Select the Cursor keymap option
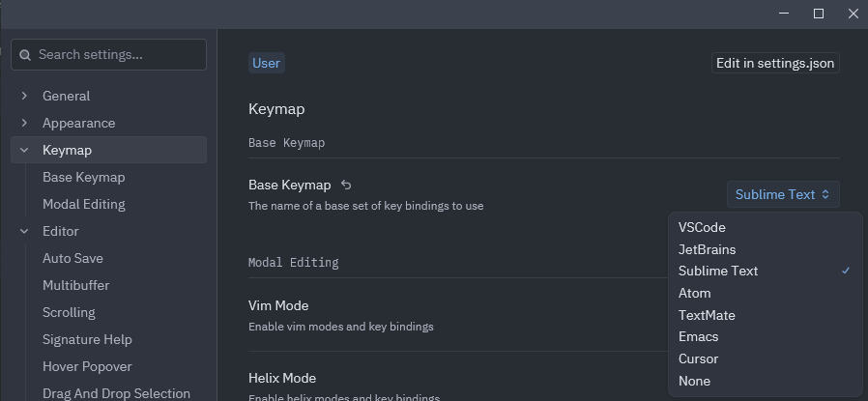Image resolution: width=868 pixels, height=401 pixels. (698, 358)
